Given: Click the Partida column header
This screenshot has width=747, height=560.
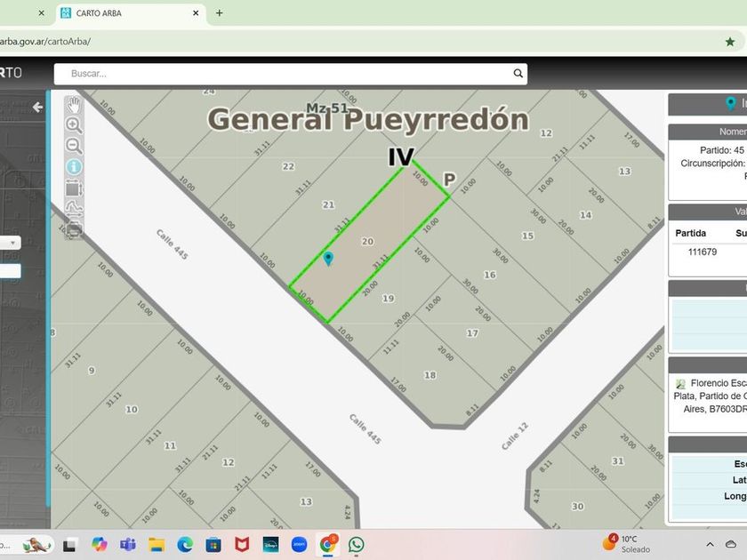Looking at the screenshot, I should point(690,233).
